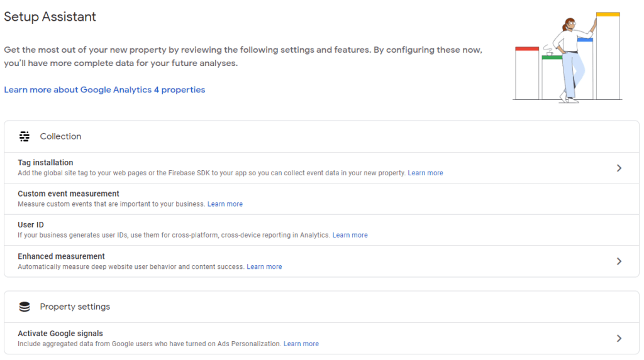
Task: Expand the Activate Google signals chevron
Action: pos(619,339)
